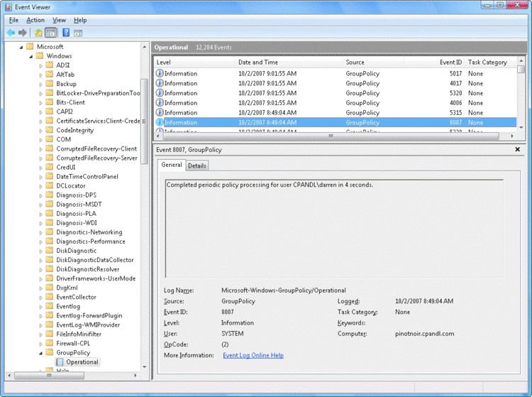Click the Firewall-CPL folder icon

coord(50,343)
